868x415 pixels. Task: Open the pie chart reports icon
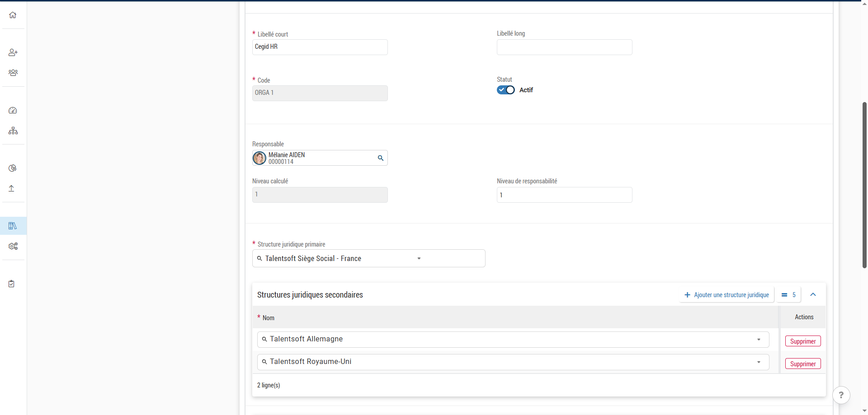(13, 168)
